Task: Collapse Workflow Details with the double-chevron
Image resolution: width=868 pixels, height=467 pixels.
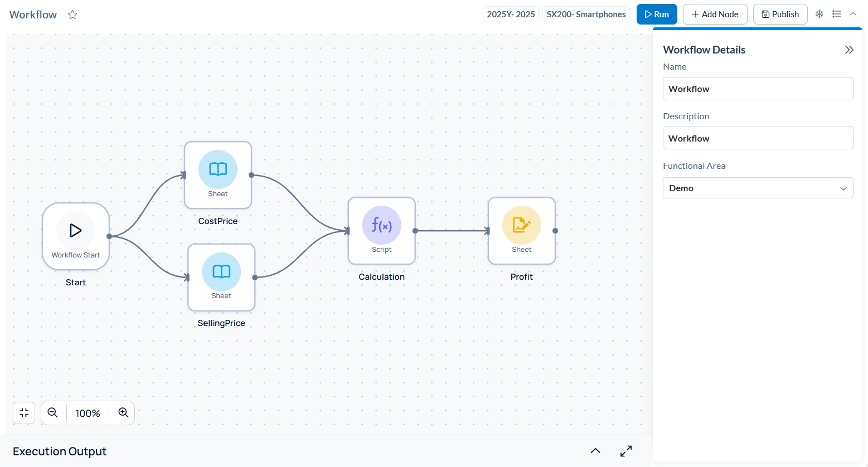Action: pyautogui.click(x=849, y=49)
